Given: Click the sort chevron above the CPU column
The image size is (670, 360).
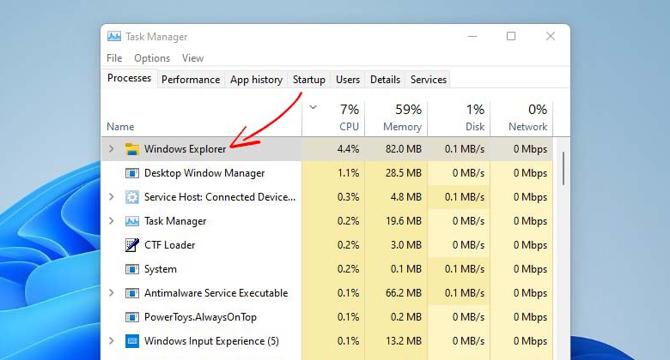Looking at the screenshot, I should tap(313, 107).
